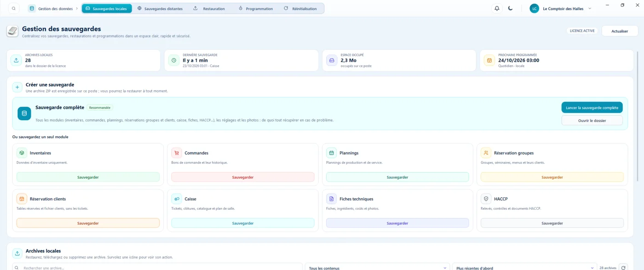Click the Réservation groupes people icon
Viewport: 644px width, 270px height.
coord(486,153)
